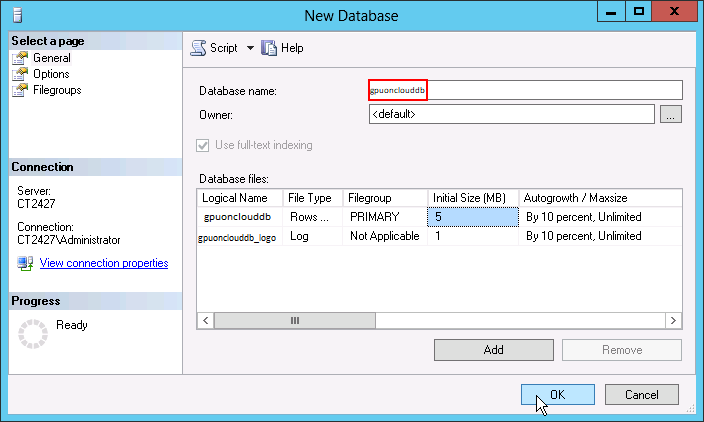Open the Options page
Viewport: 704px width, 422px height.
click(x=51, y=74)
